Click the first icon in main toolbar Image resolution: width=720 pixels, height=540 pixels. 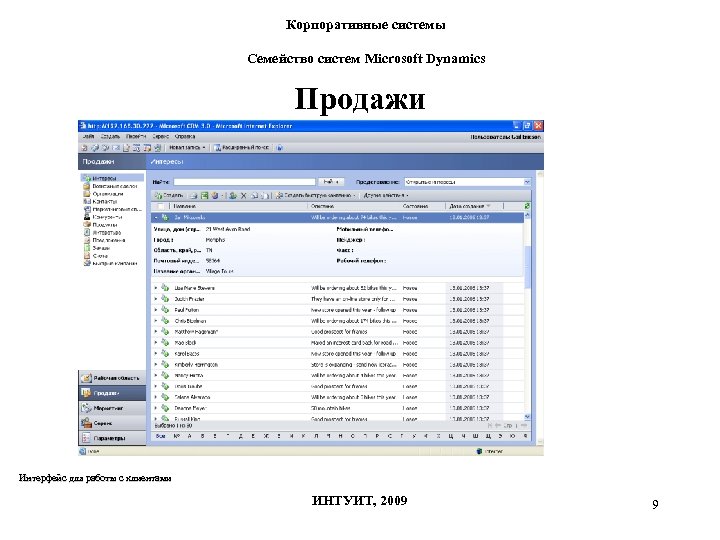pos(84,148)
